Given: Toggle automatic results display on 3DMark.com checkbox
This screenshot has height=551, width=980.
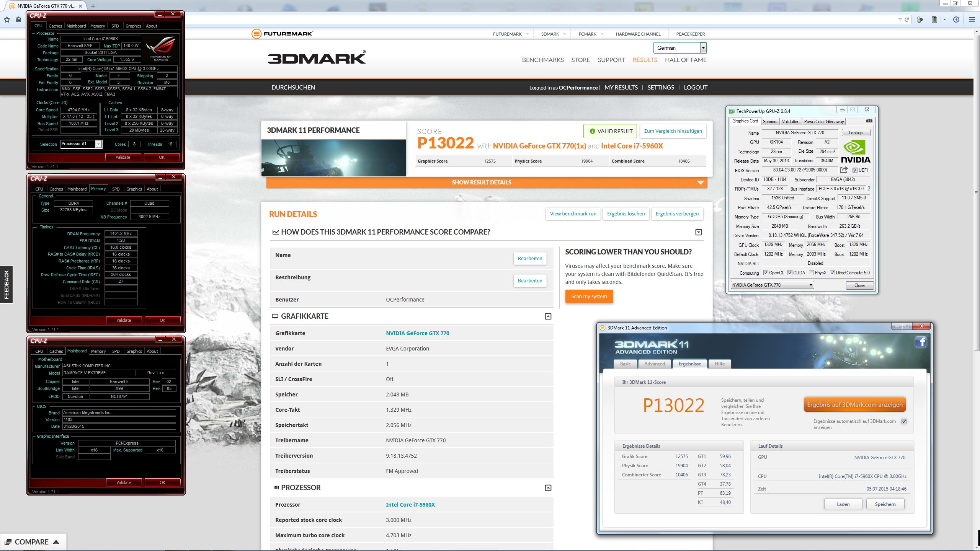Looking at the screenshot, I should tap(904, 421).
